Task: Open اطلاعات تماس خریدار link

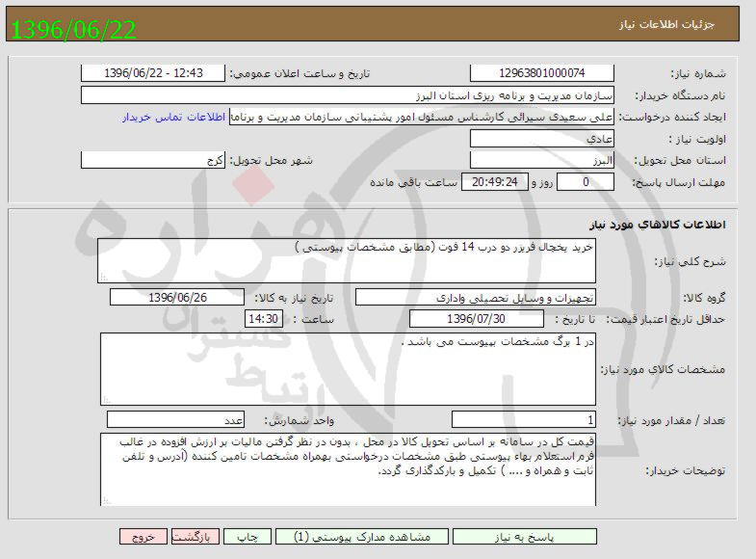Action: (173, 118)
